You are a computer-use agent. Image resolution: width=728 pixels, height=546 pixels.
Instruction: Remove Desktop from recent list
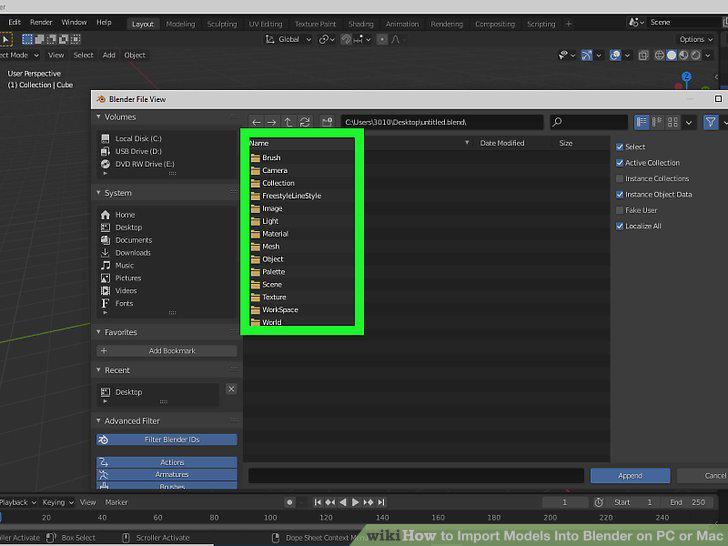click(x=231, y=389)
